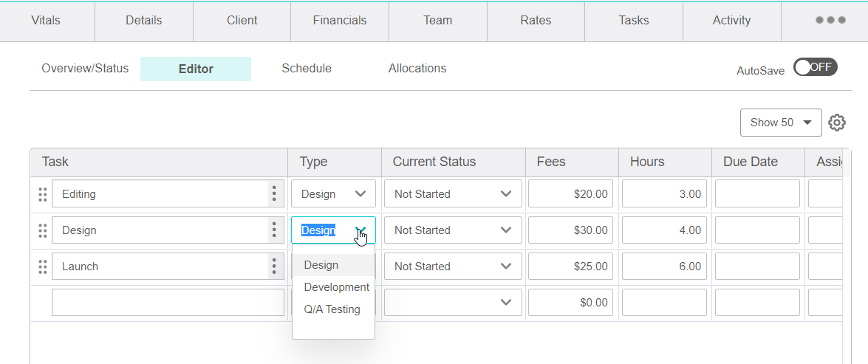
Task: Open the Overview/Status view
Action: [85, 69]
